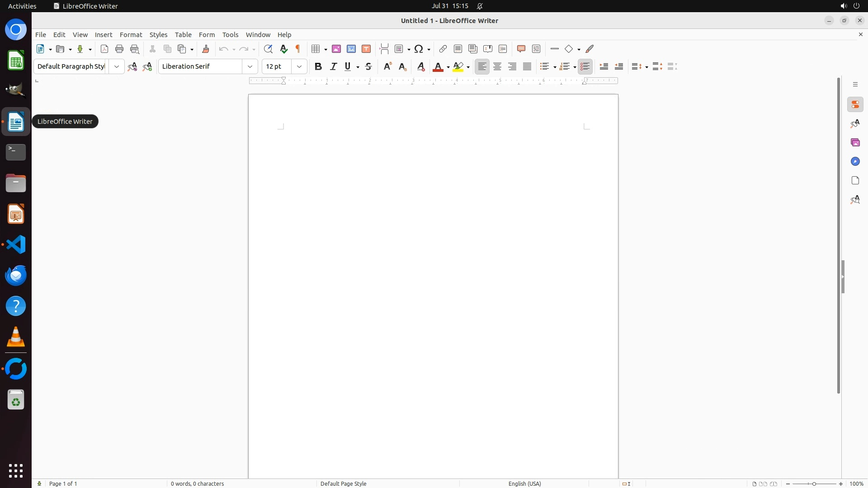Insert a table from the toolbar
Image resolution: width=868 pixels, height=488 pixels.
click(x=316, y=49)
